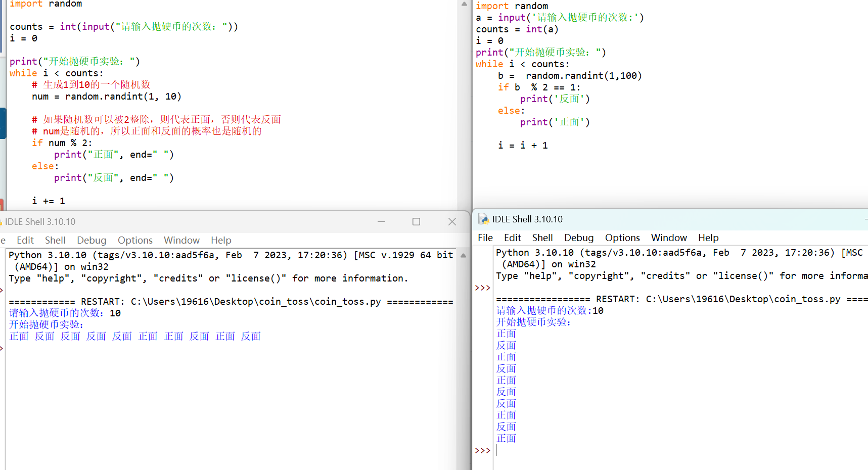This screenshot has height=470, width=868.
Task: Close the left IDLE Shell window
Action: [x=452, y=221]
